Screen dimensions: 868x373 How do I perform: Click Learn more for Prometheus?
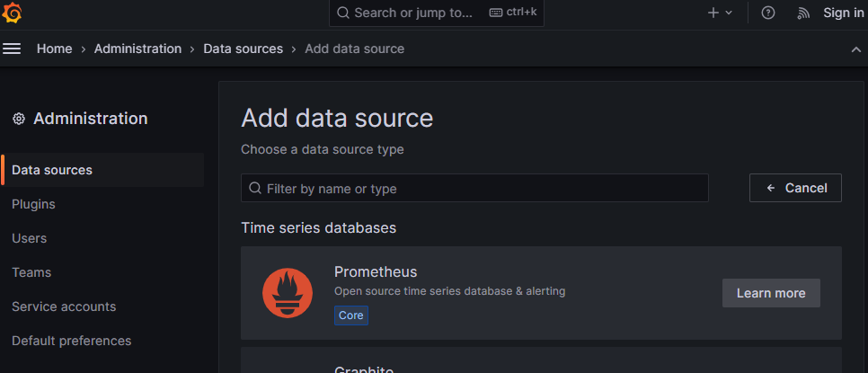pos(771,293)
